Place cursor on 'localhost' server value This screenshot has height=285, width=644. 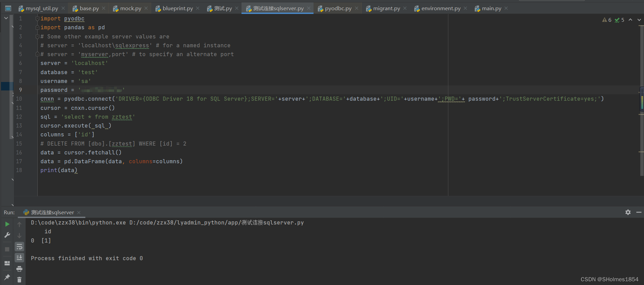coord(90,63)
